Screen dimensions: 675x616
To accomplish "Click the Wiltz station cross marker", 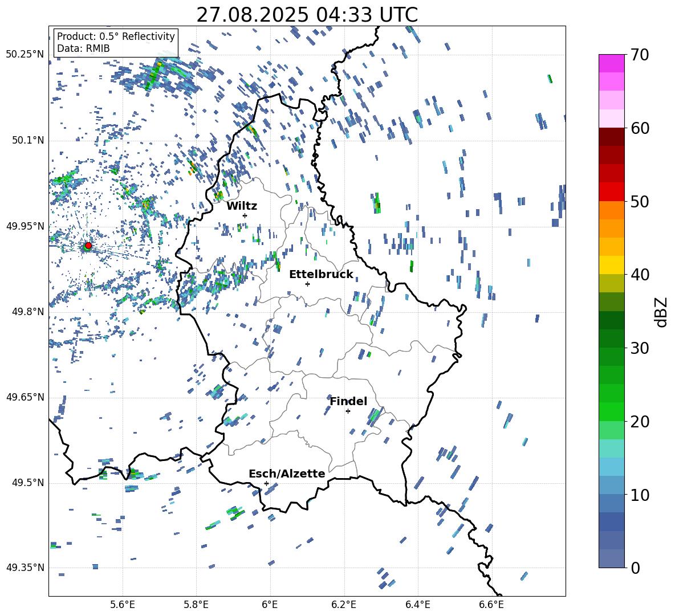I will point(245,215).
